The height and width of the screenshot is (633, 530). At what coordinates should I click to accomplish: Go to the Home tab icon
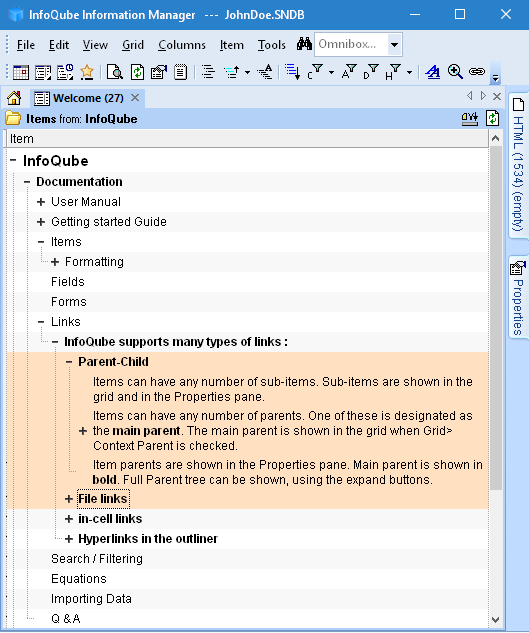coord(14,98)
